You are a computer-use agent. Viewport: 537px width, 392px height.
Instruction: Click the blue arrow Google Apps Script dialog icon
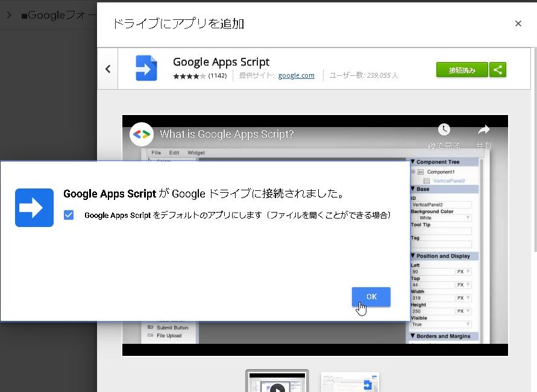(34, 208)
